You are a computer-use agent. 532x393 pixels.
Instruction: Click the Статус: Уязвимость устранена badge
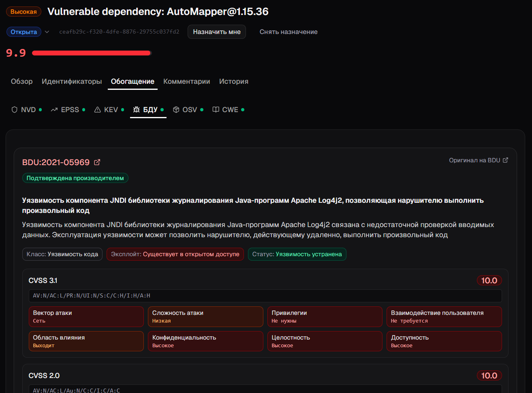point(297,254)
